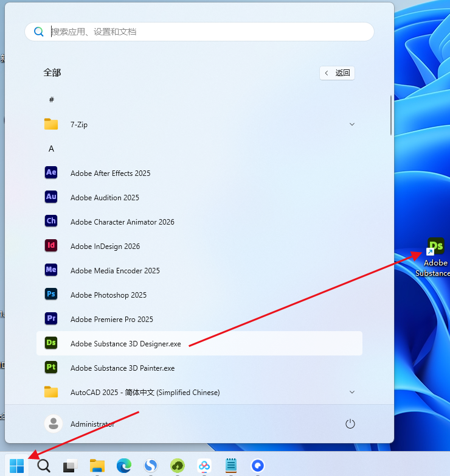This screenshot has width=450, height=476.
Task: Select text Adobe Character Animator 2026
Action: click(x=122, y=222)
